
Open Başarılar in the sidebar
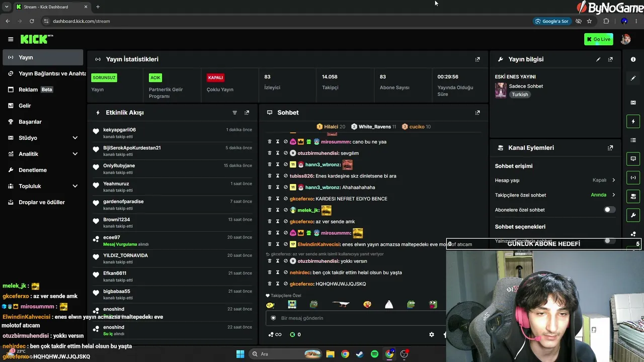tap(42, 122)
